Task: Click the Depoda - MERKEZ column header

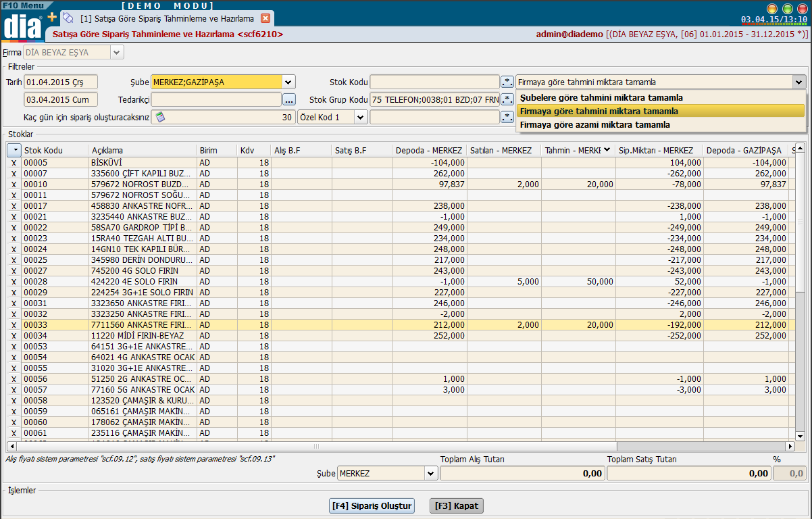Action: [430, 150]
